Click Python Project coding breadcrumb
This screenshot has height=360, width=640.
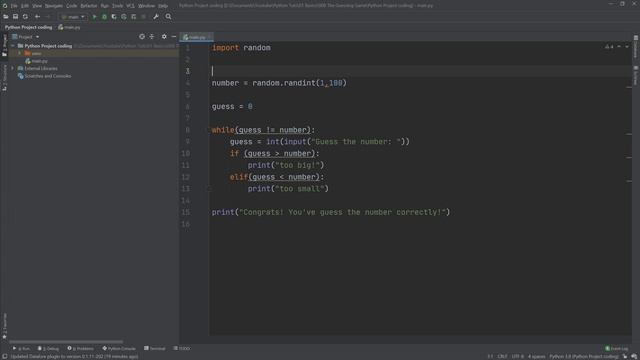(29, 27)
